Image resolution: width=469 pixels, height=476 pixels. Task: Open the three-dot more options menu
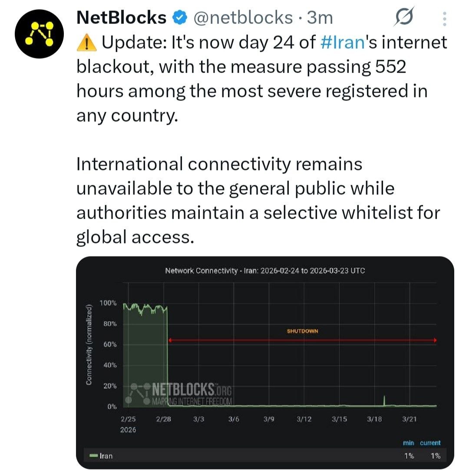[444, 18]
